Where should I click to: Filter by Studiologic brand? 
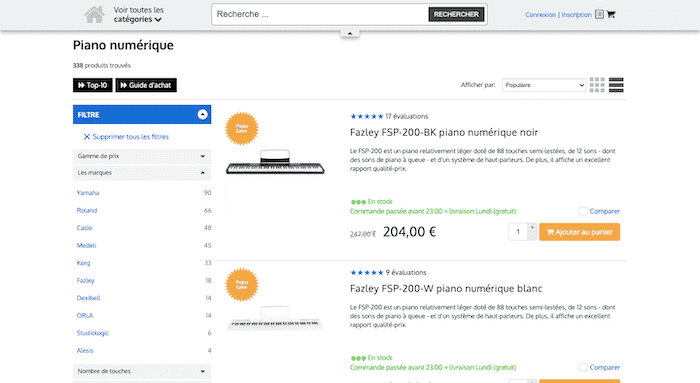point(92,333)
